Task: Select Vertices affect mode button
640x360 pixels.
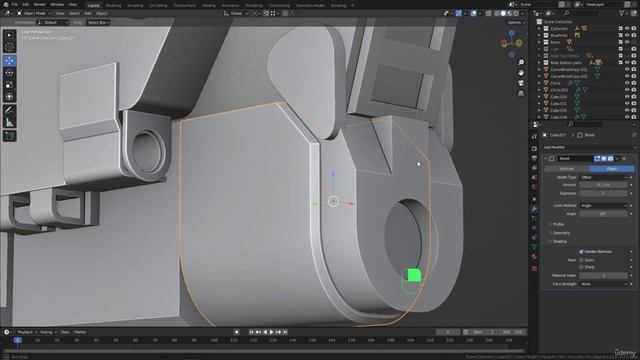Action: click(567, 169)
